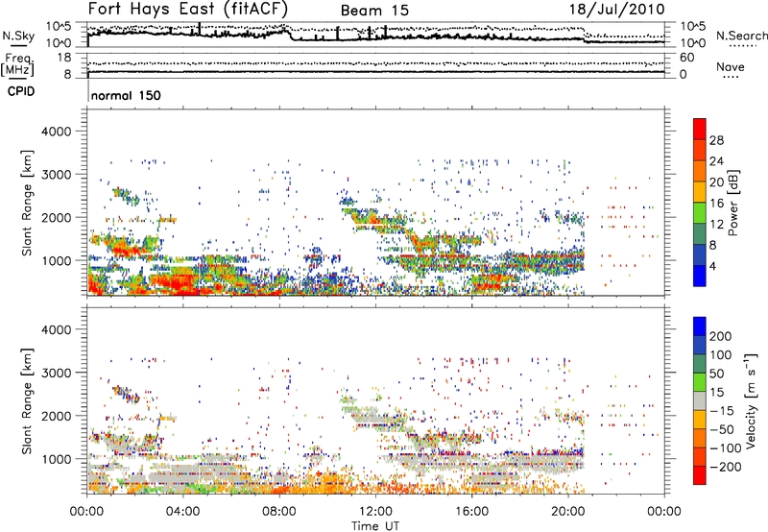Click the "4000" tick on the power panel
The width and height of the screenshot is (768, 532).
pos(57,132)
